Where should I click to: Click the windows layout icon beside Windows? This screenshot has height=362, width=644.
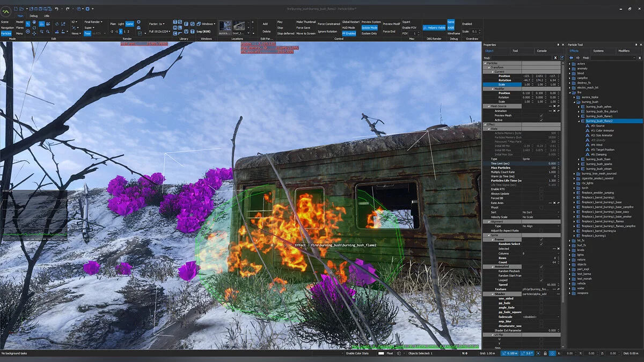pos(198,24)
